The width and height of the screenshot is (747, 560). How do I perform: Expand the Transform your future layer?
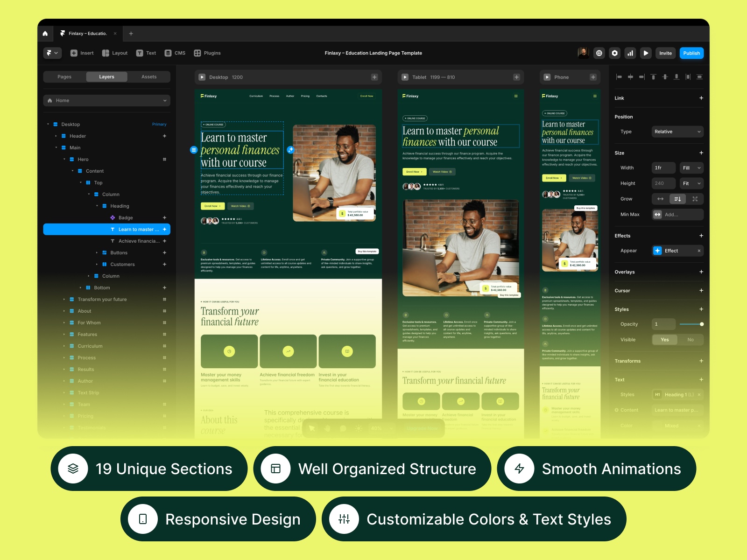(x=65, y=299)
